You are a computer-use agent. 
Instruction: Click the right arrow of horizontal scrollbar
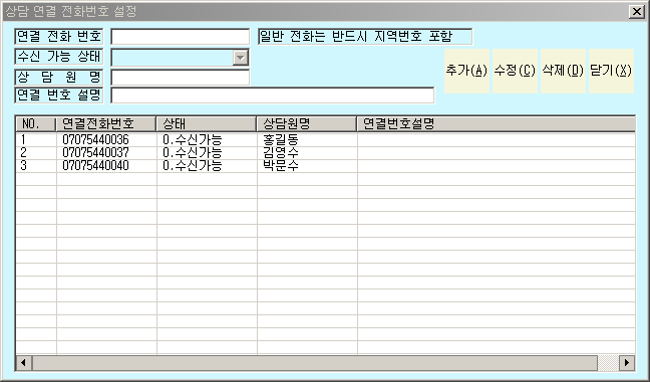click(x=627, y=363)
